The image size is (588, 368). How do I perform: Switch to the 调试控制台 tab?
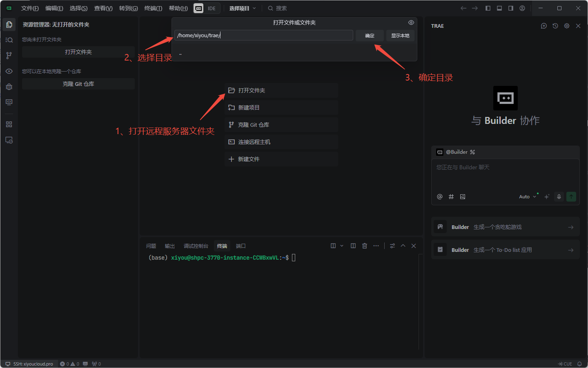coord(196,246)
